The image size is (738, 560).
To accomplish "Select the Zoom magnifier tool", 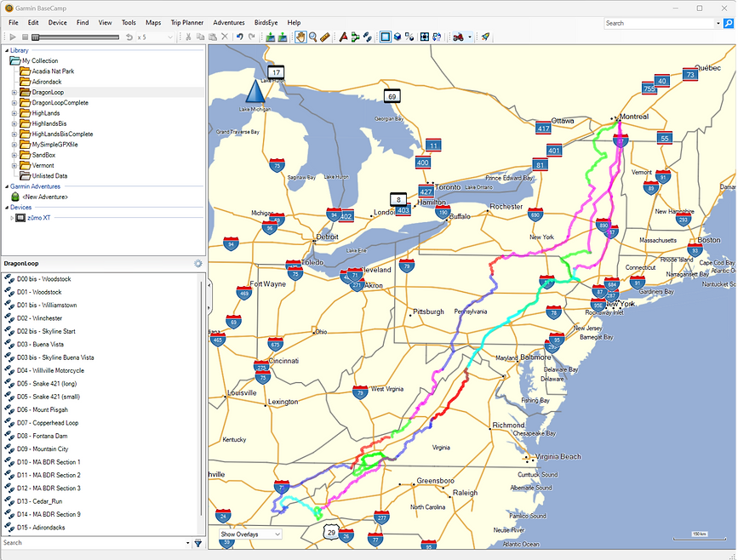I will click(312, 37).
